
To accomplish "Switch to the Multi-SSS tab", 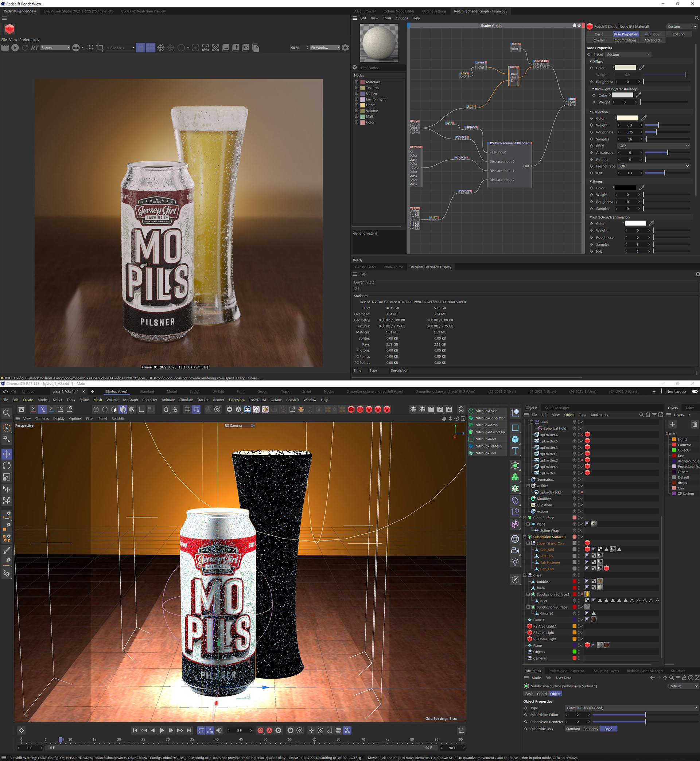I will point(652,34).
